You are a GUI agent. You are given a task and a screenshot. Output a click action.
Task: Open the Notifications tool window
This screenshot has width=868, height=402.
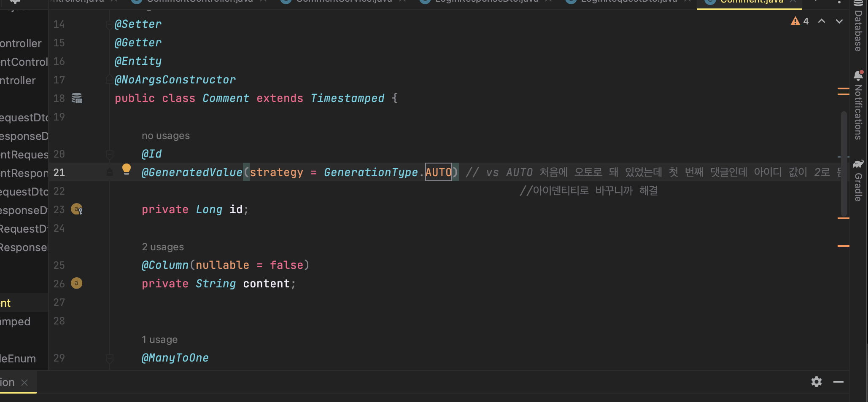858,105
